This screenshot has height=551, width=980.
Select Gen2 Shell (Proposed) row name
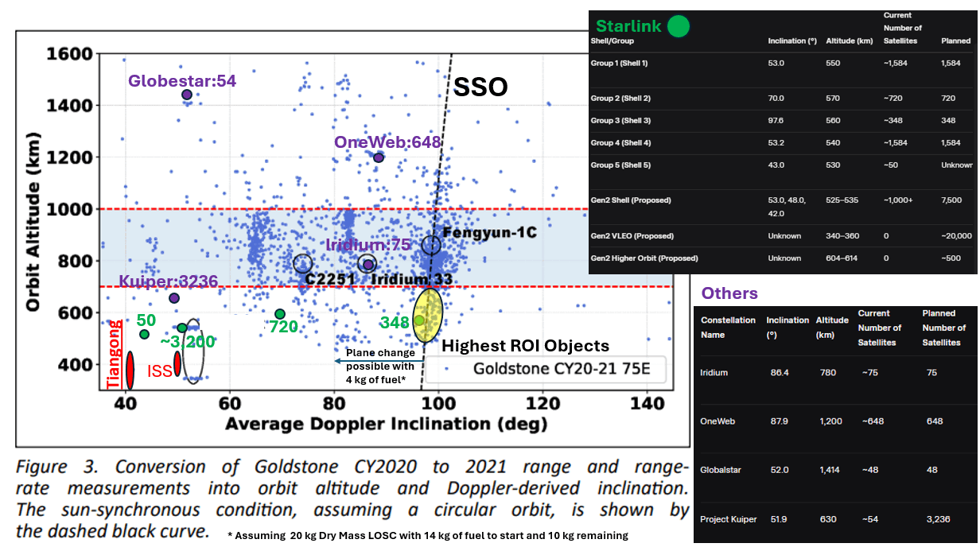630,200
